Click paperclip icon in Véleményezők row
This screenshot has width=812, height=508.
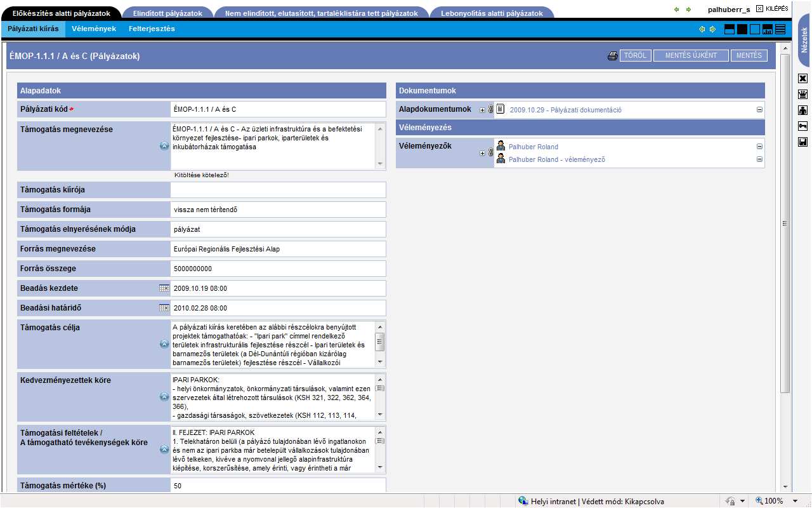tap(490, 152)
